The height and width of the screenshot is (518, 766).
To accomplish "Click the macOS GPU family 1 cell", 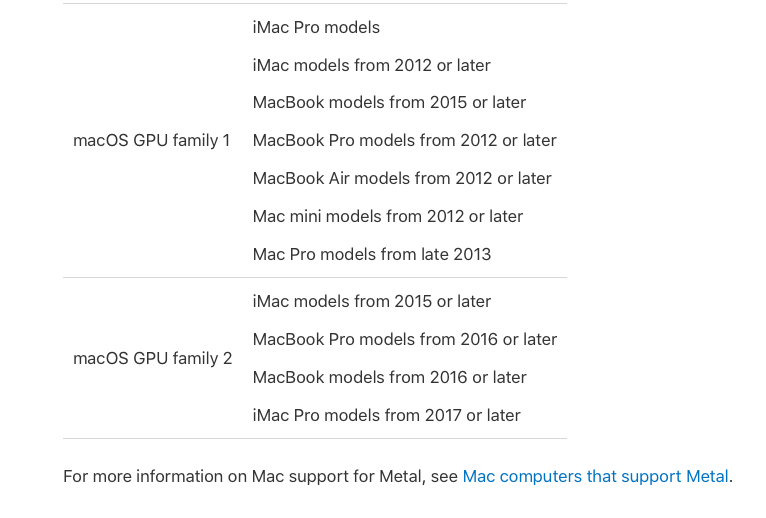I will coord(151,141).
